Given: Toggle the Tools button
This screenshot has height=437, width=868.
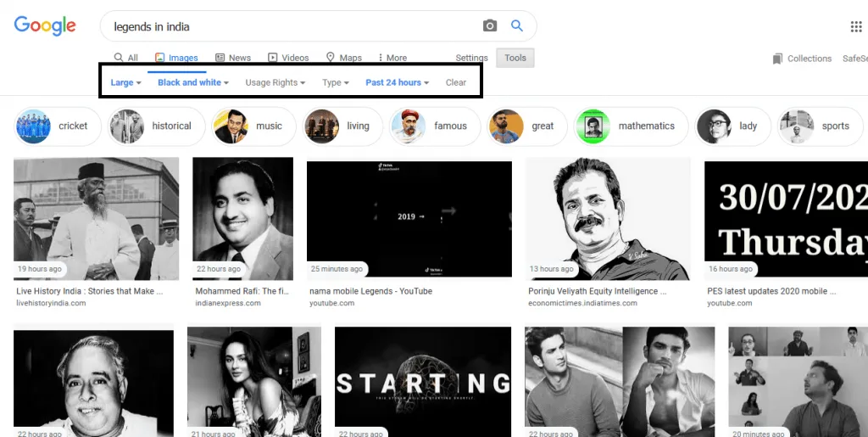Looking at the screenshot, I should point(515,58).
